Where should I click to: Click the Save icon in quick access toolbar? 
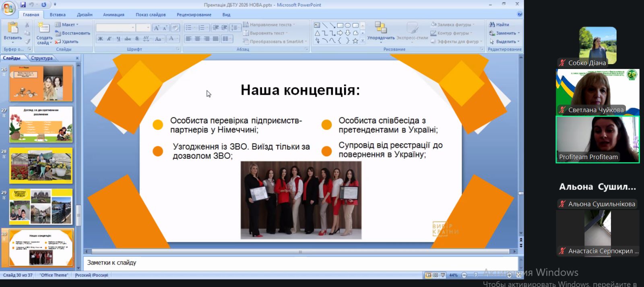click(x=23, y=5)
